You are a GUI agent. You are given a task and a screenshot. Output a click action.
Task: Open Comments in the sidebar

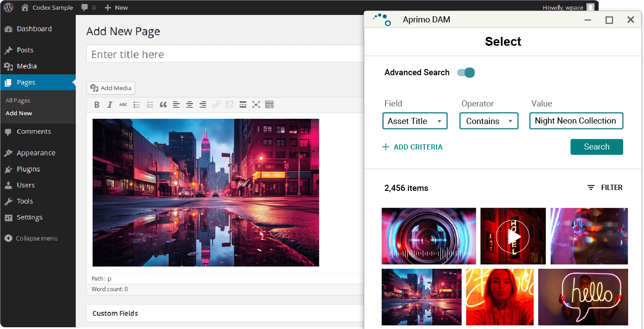(38, 132)
